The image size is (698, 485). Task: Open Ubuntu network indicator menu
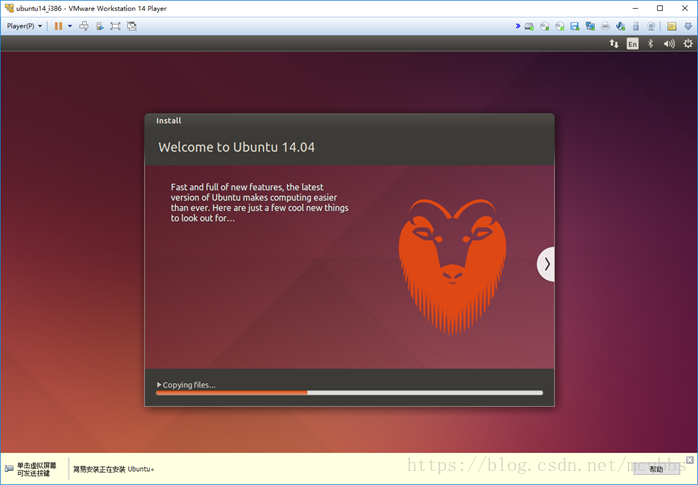pos(614,44)
